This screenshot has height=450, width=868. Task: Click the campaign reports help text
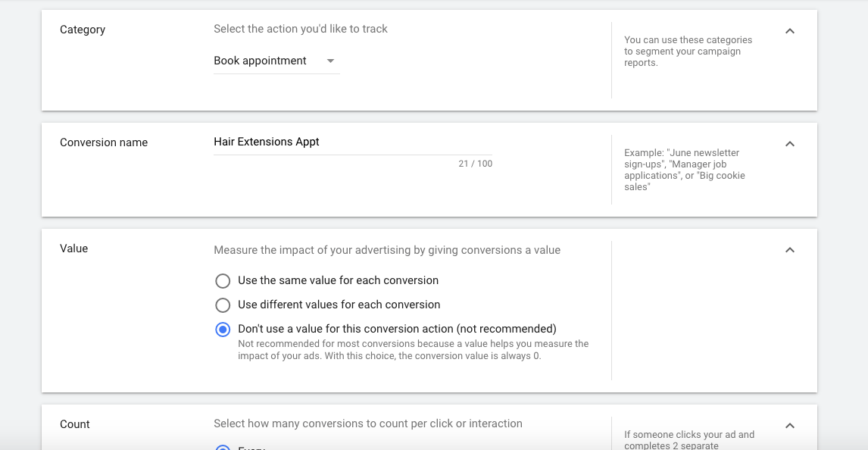(x=686, y=51)
